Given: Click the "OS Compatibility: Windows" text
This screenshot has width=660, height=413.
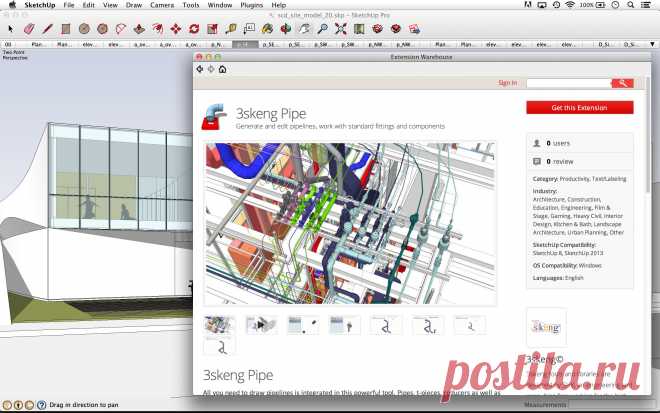Looking at the screenshot, I should pos(567,266).
